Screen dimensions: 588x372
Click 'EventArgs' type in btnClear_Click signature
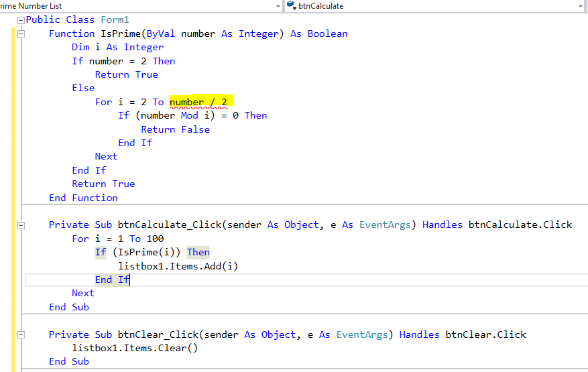362,334
